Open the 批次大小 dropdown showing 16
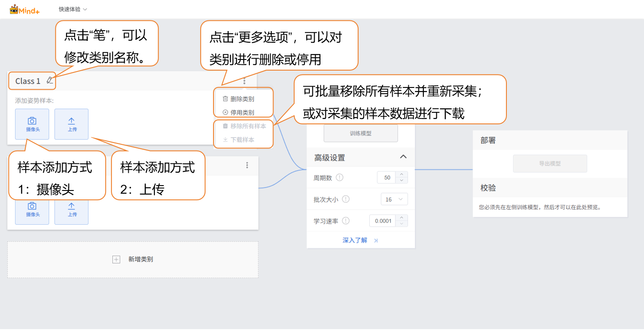The image size is (644, 333). coord(394,199)
